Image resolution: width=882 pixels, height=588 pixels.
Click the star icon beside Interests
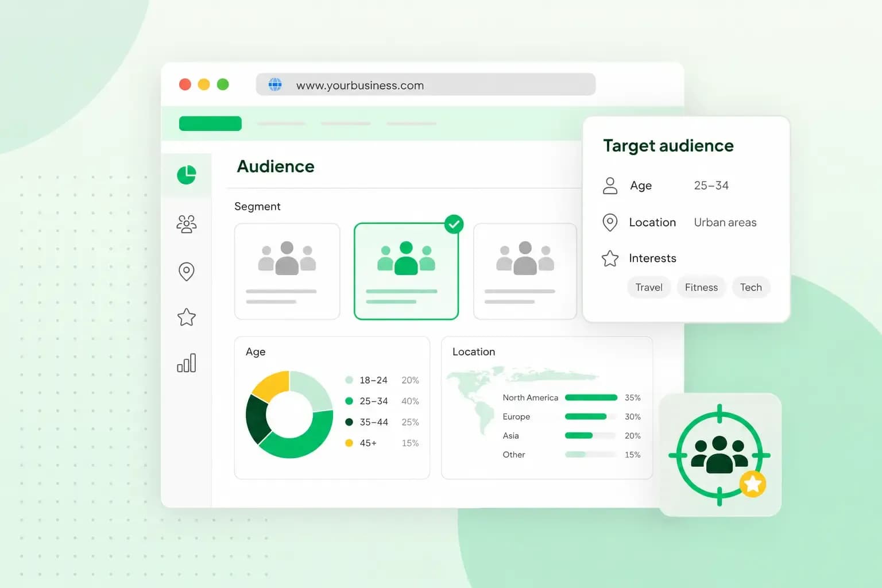tap(610, 258)
